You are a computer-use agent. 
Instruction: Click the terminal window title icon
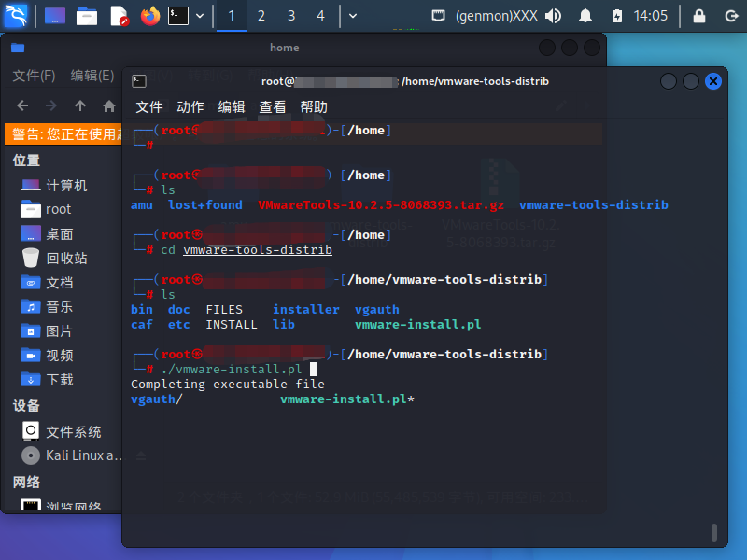pyautogui.click(x=139, y=81)
